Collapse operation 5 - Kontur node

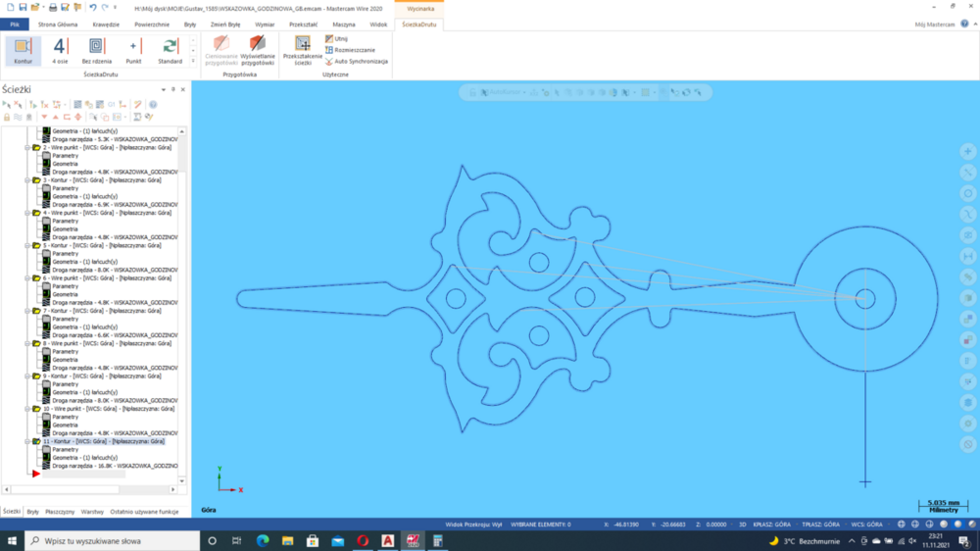(x=27, y=245)
